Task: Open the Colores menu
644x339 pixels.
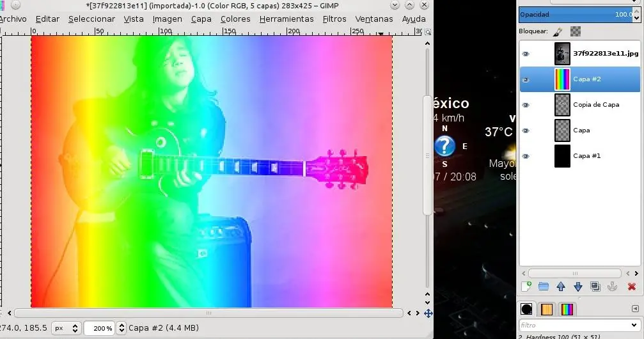Action: 235,19
